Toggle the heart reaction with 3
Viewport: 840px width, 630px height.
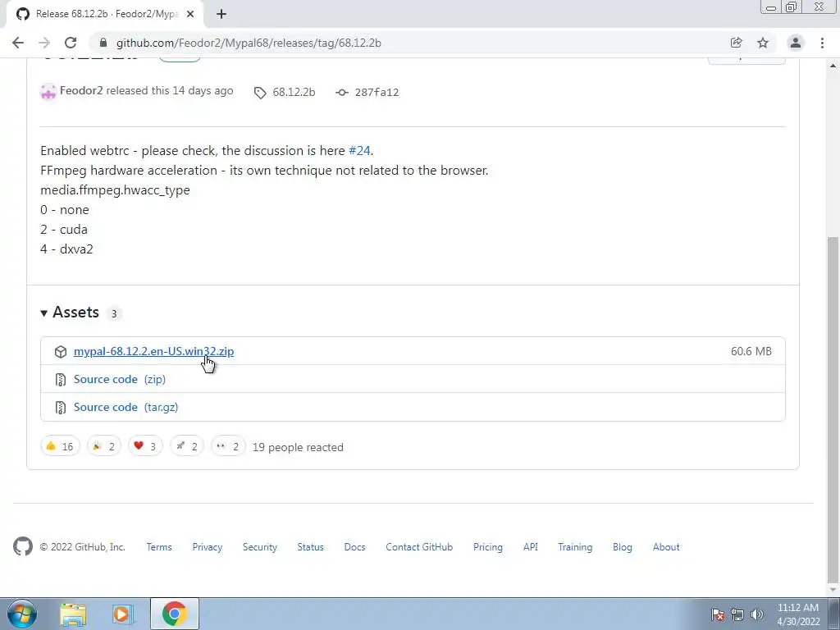coord(145,446)
